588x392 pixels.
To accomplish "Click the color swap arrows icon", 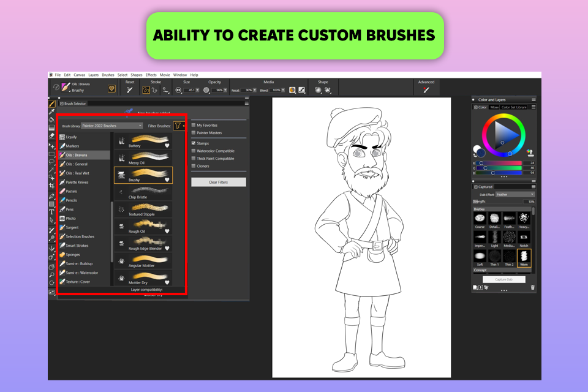I will [x=475, y=155].
